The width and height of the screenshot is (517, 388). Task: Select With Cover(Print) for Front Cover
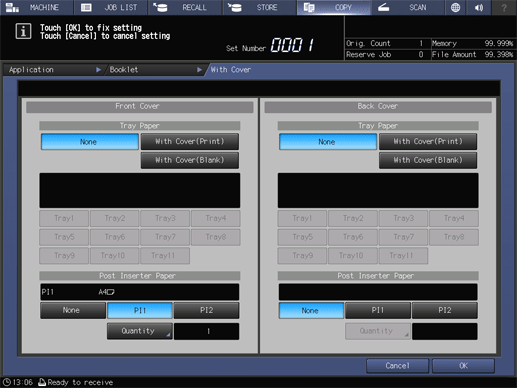190,141
